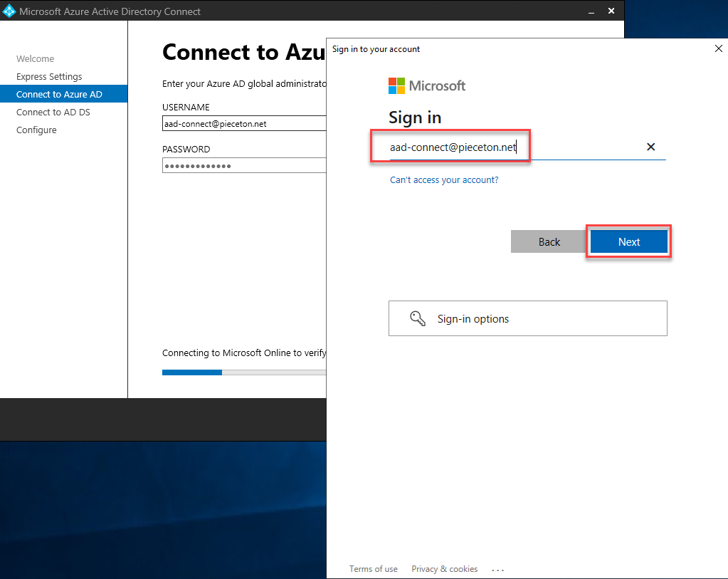Open the Welcome step in the sidebar

pyautogui.click(x=36, y=58)
